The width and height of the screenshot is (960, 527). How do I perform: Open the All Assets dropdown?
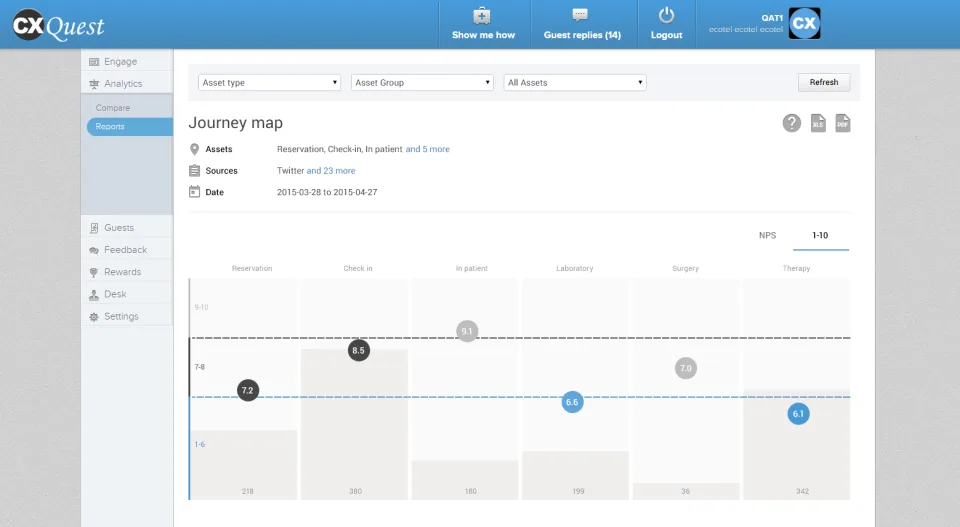[575, 83]
